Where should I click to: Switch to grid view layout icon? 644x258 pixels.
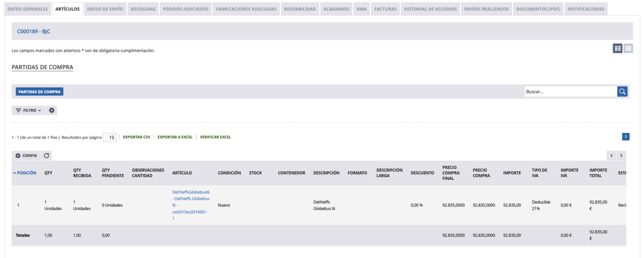point(617,48)
